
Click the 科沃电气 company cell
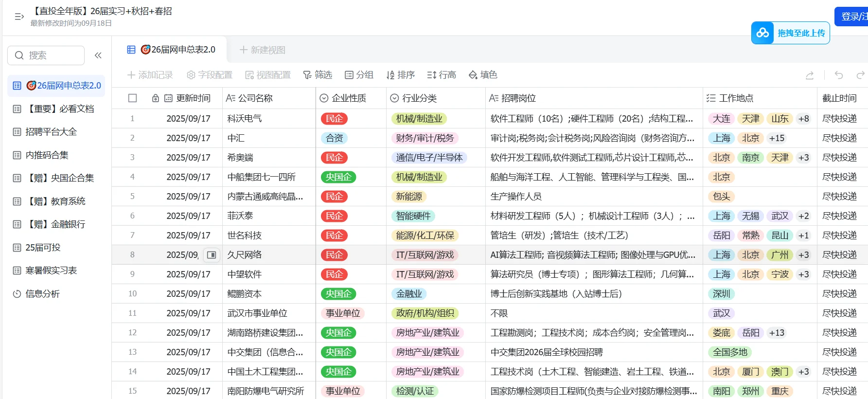tap(269, 119)
